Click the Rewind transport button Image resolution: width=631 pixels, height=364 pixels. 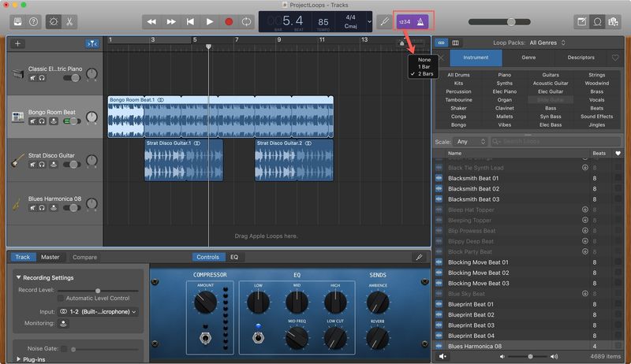tap(151, 22)
